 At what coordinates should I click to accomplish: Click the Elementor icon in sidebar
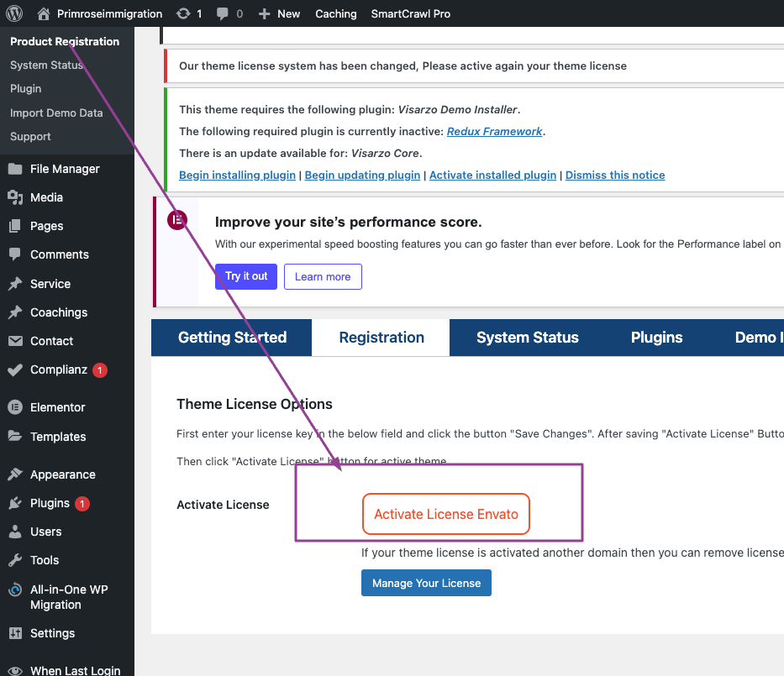15,407
